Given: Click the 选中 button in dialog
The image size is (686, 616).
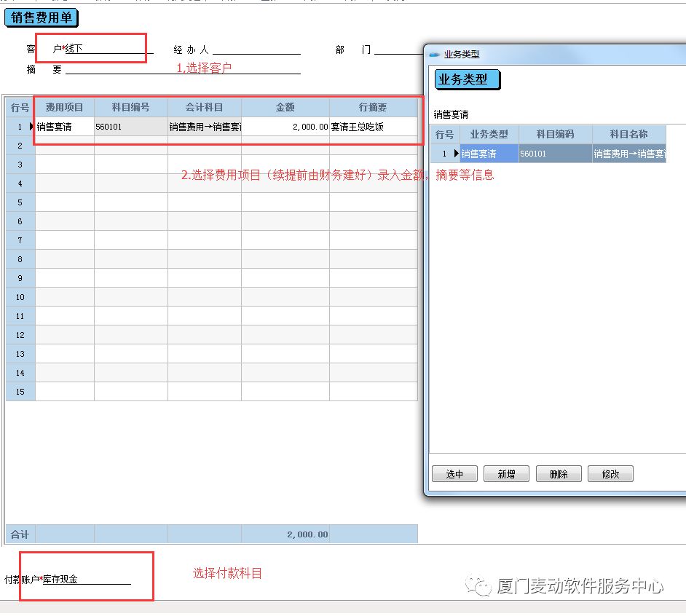Looking at the screenshot, I should point(454,474).
